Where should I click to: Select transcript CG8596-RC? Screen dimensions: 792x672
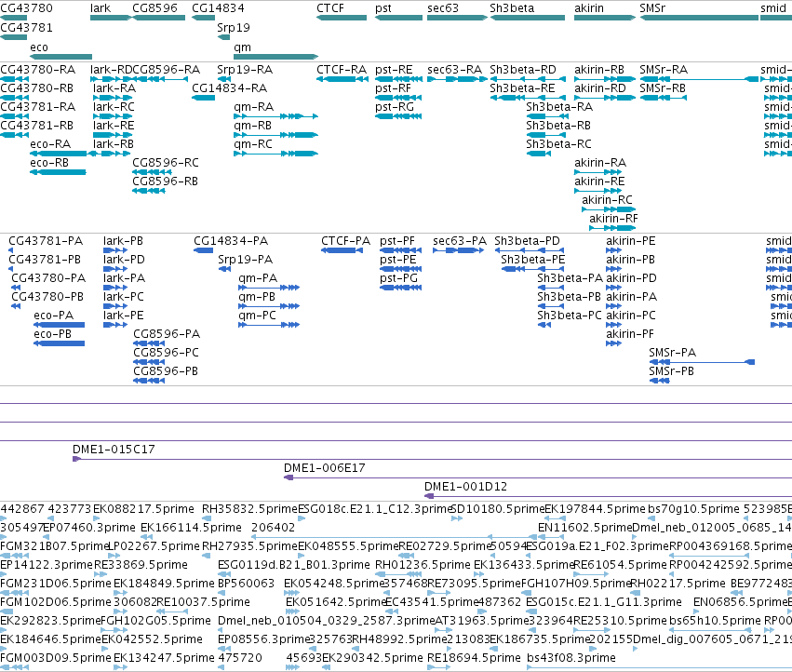(x=165, y=163)
